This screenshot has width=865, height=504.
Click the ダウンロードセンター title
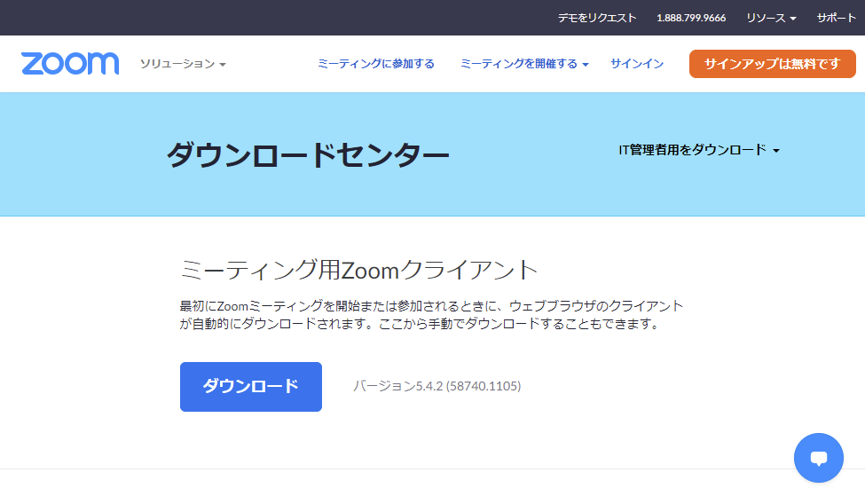click(308, 154)
